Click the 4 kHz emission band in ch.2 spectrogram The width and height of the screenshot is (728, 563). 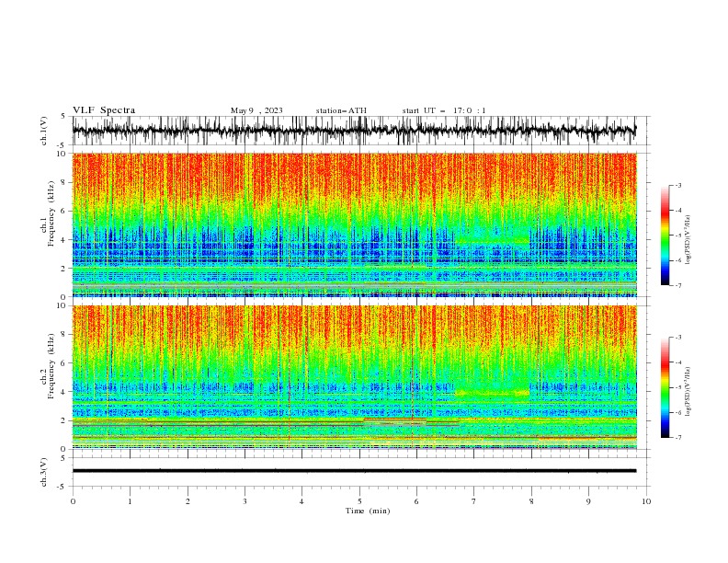[492, 393]
